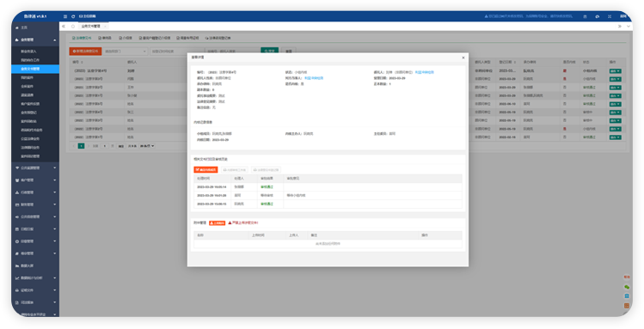This screenshot has width=644, height=329.
Task: Click the reset button beside the search button
Action: [289, 52]
